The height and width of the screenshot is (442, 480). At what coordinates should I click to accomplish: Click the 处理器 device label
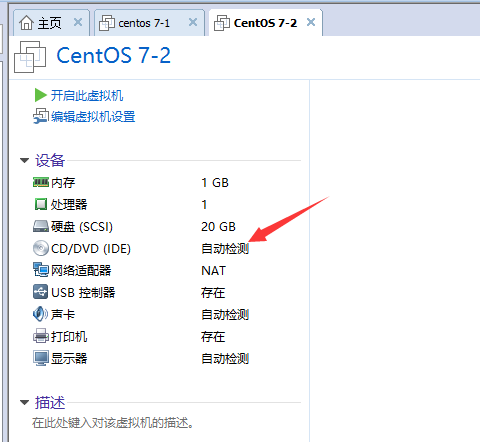click(69, 205)
